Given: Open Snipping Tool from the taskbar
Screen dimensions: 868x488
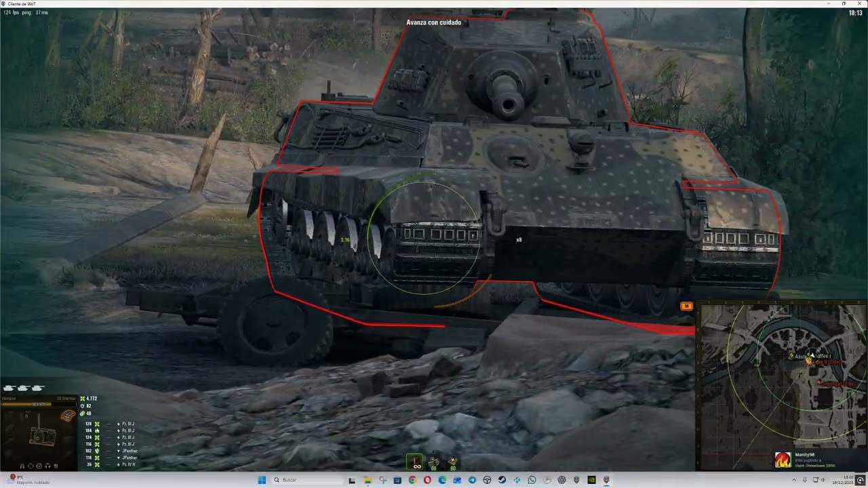Looking at the screenshot, I should (382, 480).
